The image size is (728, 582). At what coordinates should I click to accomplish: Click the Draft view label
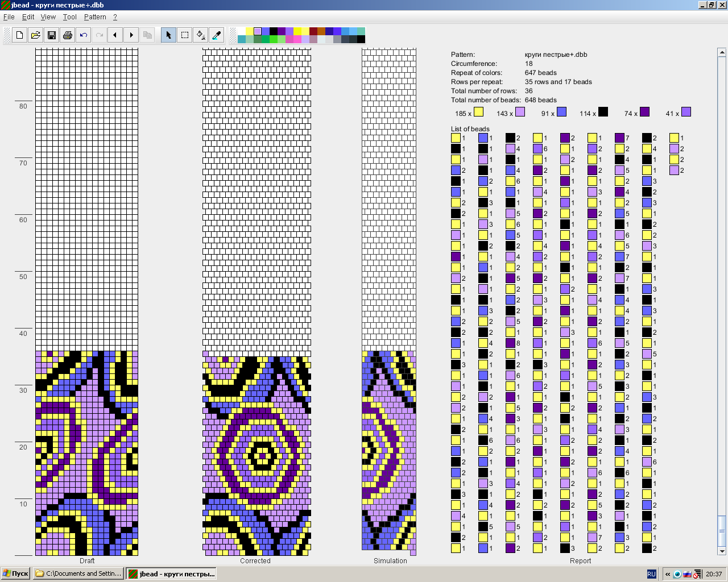pyautogui.click(x=87, y=560)
